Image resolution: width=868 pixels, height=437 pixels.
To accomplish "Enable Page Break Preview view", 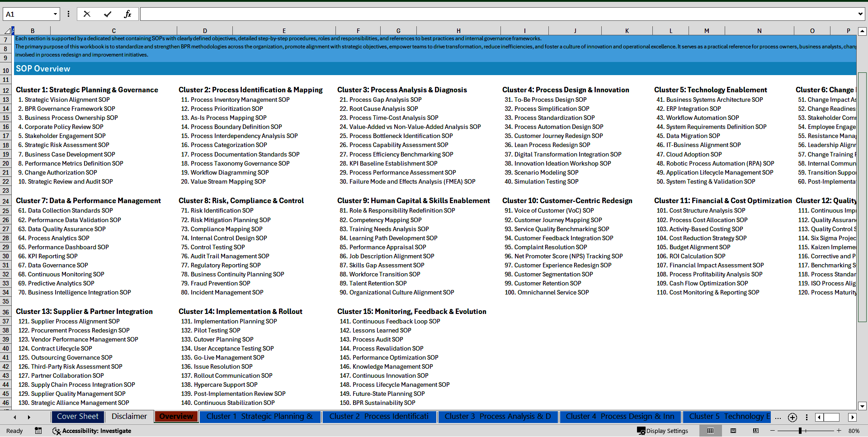I will pos(755,431).
